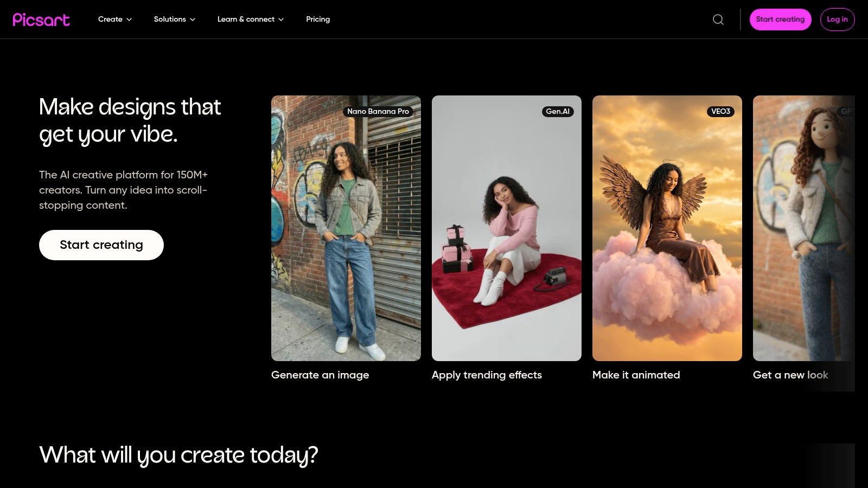Click the Get a new look caption
This screenshot has width=868, height=488.
(x=790, y=375)
